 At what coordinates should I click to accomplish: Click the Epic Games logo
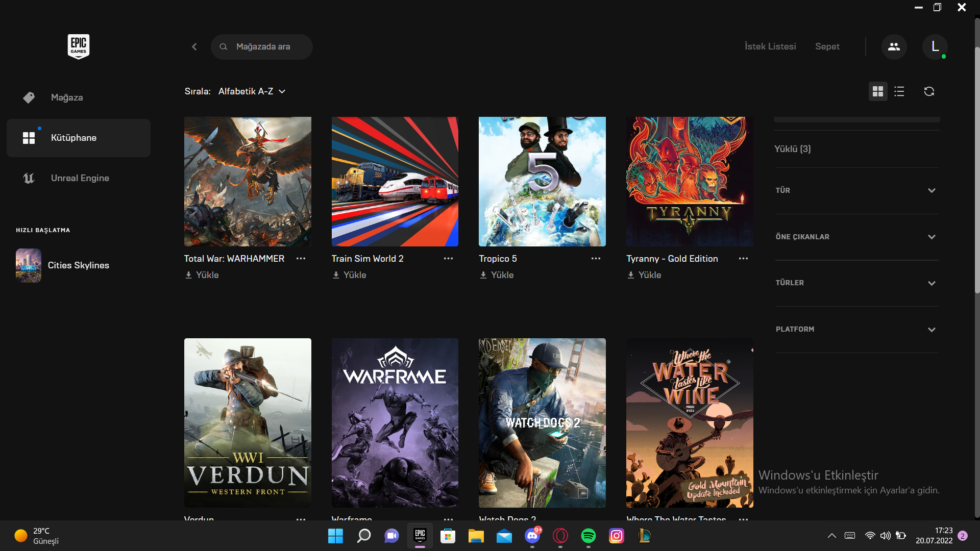[x=79, y=46]
